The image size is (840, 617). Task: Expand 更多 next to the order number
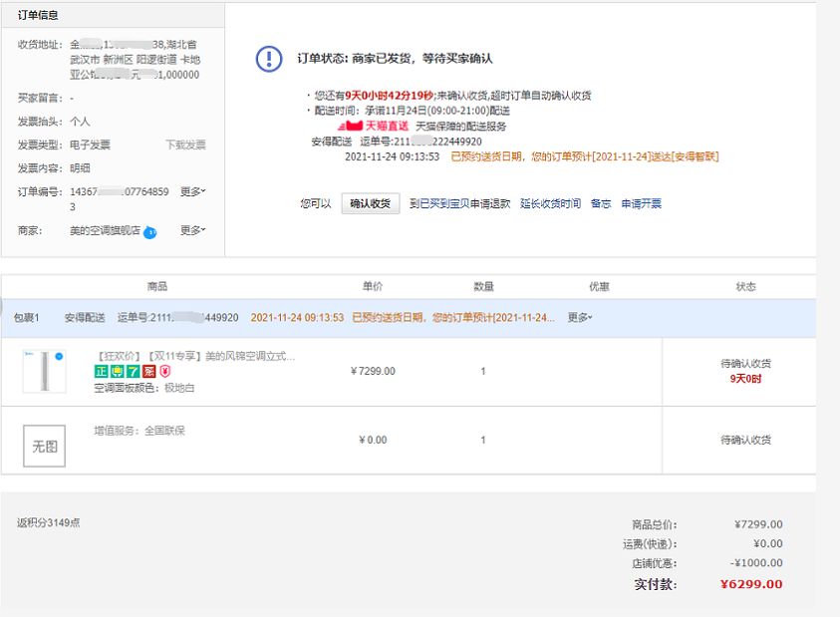[x=193, y=191]
